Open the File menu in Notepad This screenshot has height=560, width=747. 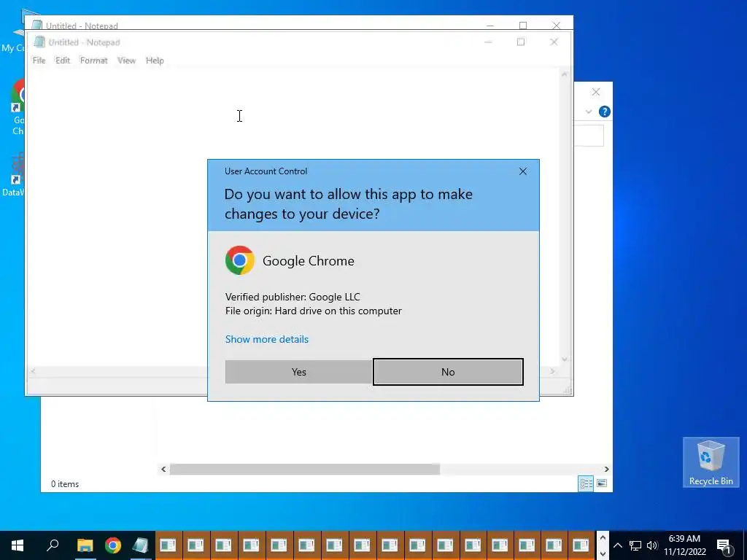39,61
